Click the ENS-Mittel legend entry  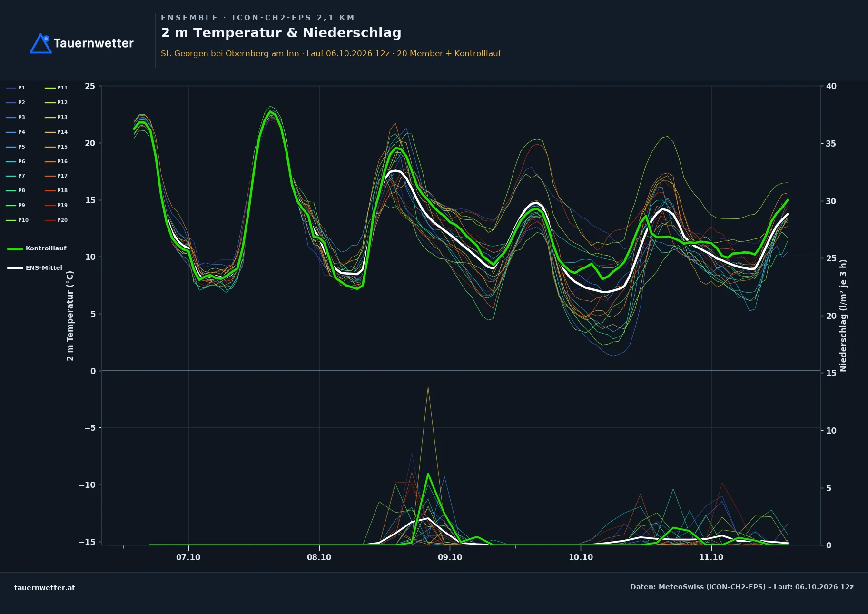click(x=35, y=268)
